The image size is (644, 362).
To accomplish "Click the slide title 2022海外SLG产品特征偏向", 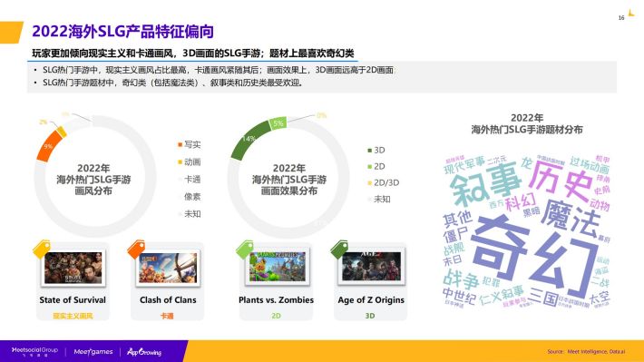I will (122, 32).
